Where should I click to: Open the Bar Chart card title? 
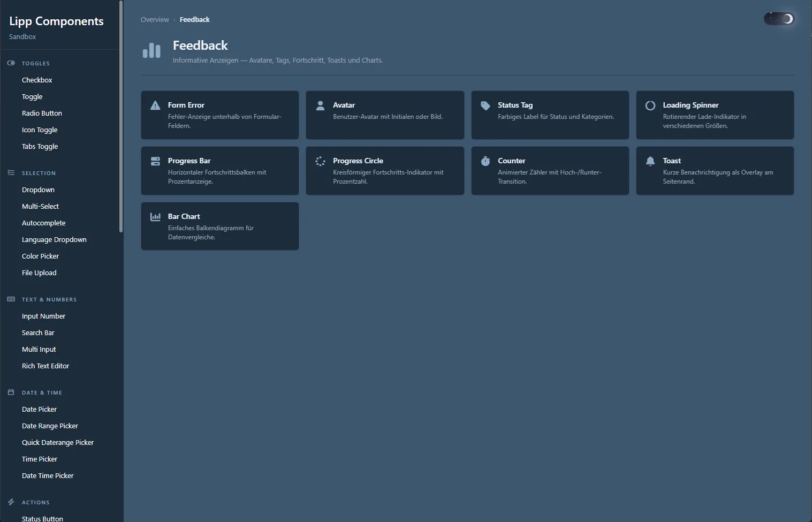pos(184,216)
